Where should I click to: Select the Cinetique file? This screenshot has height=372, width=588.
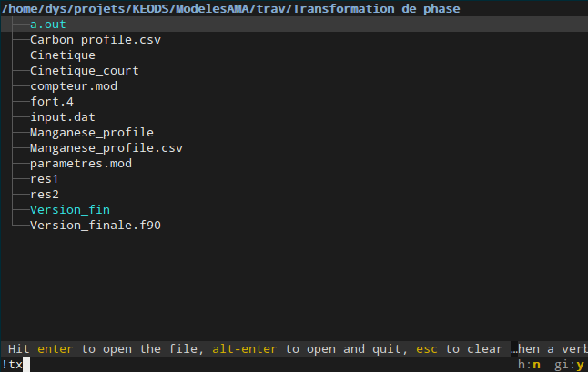click(63, 55)
